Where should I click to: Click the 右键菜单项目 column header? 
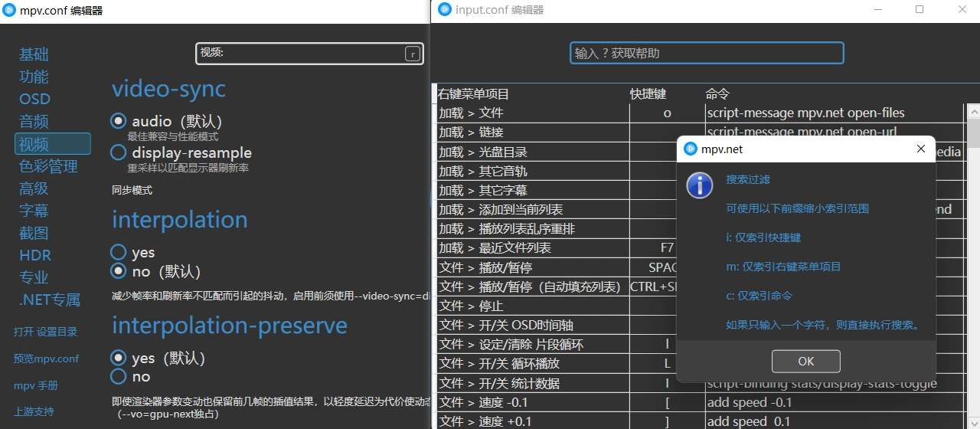click(473, 93)
